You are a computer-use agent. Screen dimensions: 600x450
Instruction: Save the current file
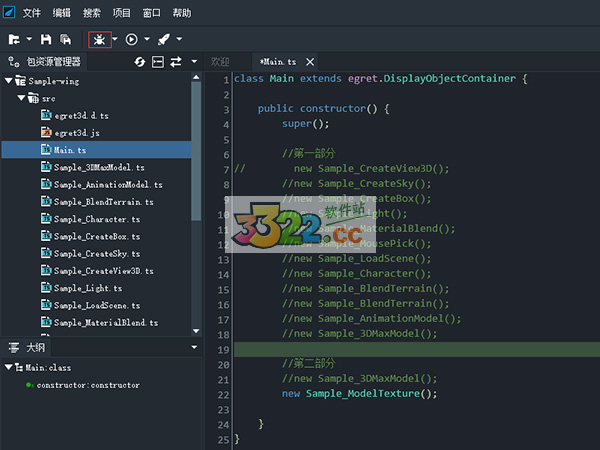click(46, 39)
